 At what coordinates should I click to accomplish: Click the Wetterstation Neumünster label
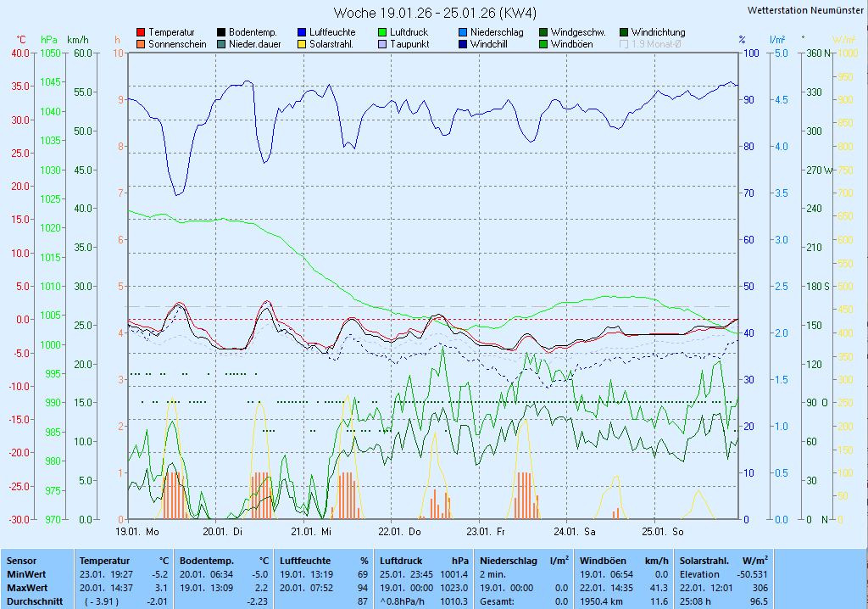[x=806, y=10]
